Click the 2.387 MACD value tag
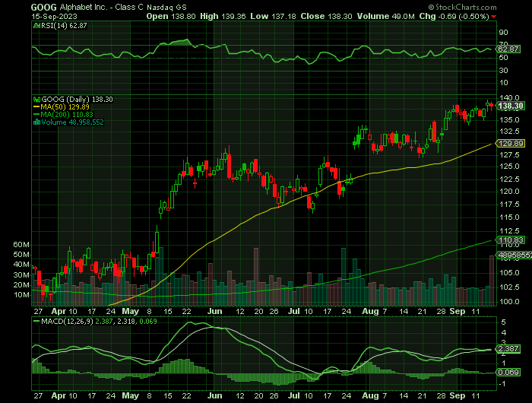Viewport: 532px width, 403px height. [508, 349]
